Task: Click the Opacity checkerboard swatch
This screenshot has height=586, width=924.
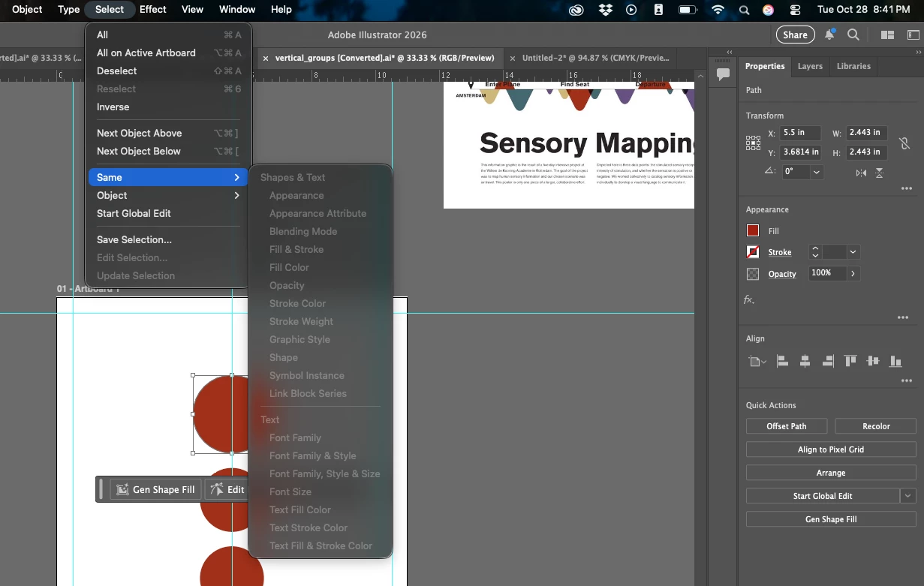Action: pyautogui.click(x=753, y=274)
